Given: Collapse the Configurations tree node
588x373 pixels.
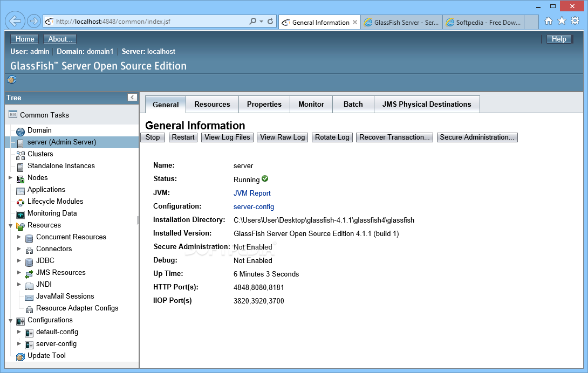Looking at the screenshot, I should (10, 321).
